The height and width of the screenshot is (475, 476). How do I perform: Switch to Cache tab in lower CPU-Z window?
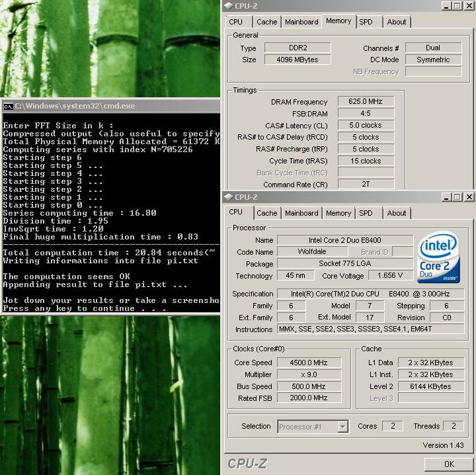[x=267, y=213]
